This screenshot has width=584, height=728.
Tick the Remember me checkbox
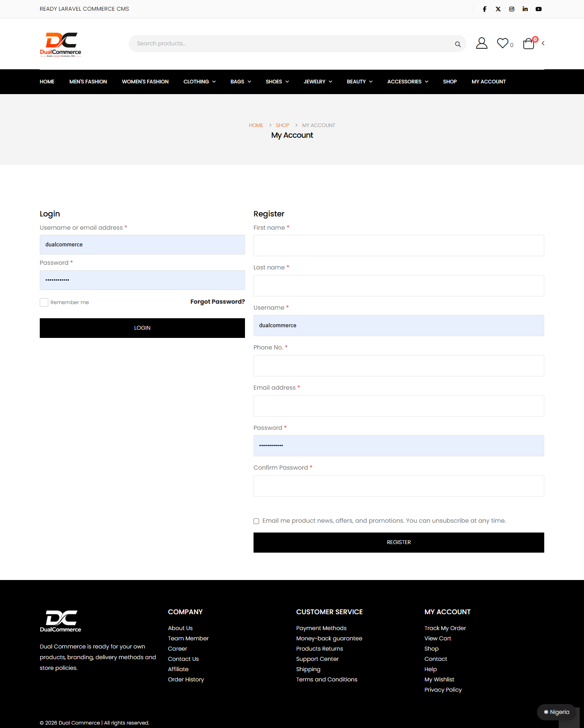click(x=44, y=302)
